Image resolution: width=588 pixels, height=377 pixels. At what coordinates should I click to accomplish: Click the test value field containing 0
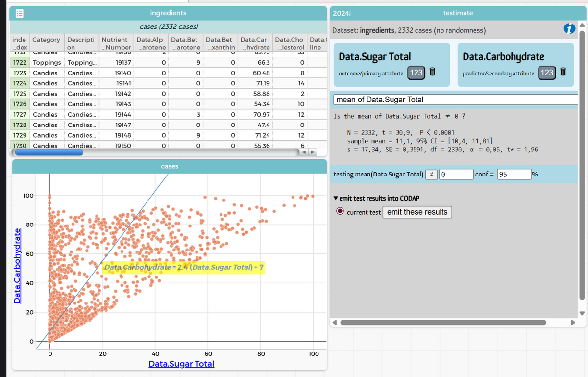pos(456,175)
